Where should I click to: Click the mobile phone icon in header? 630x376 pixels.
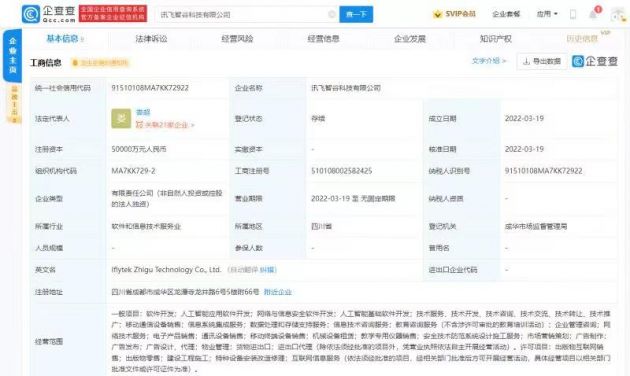tap(573, 14)
